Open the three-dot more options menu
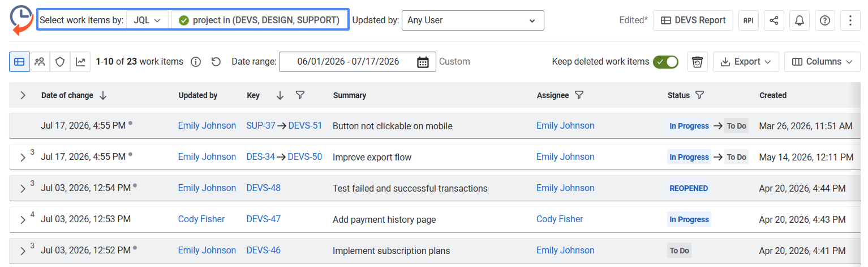868x267 pixels. pyautogui.click(x=850, y=20)
